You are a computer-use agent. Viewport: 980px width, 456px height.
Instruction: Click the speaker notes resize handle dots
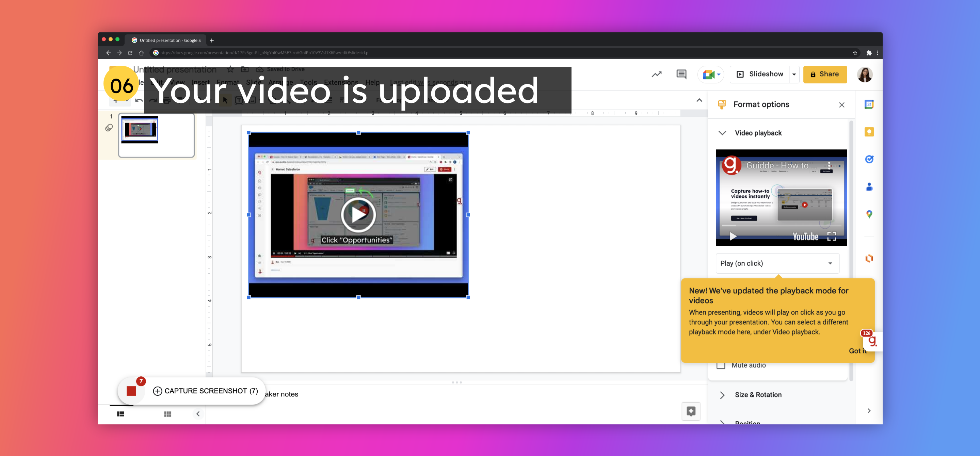[x=456, y=382]
